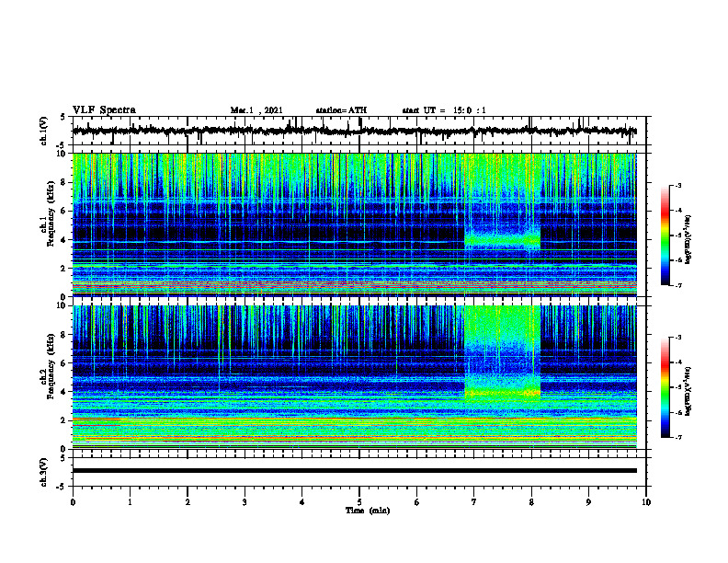Click the "4" kHz tick of ch.2 spectrogram

coord(64,392)
